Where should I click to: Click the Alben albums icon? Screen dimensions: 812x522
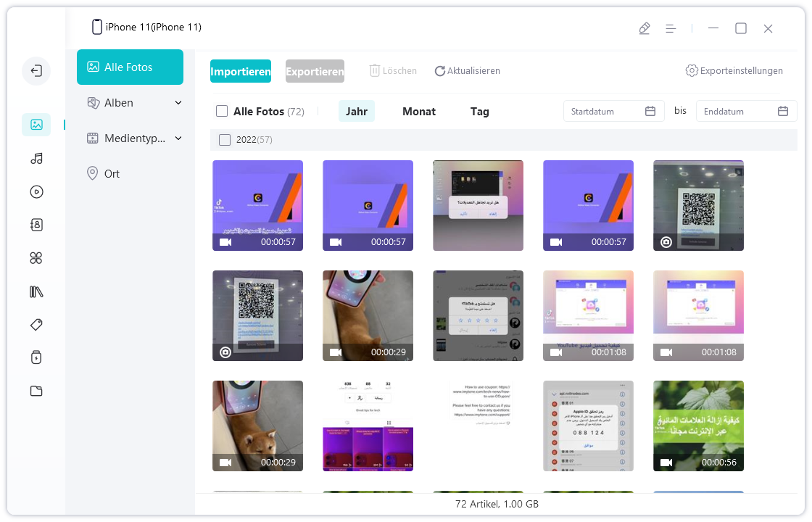coord(94,103)
